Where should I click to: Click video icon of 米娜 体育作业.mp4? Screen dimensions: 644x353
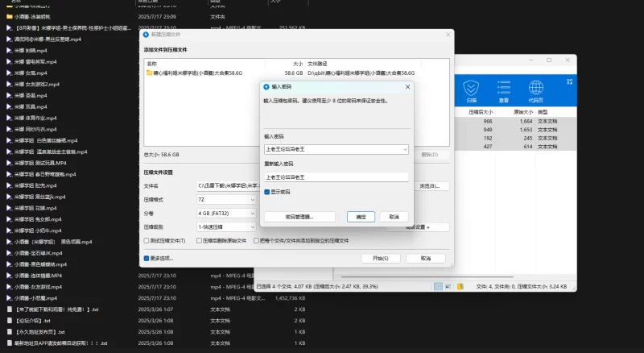coord(9,118)
